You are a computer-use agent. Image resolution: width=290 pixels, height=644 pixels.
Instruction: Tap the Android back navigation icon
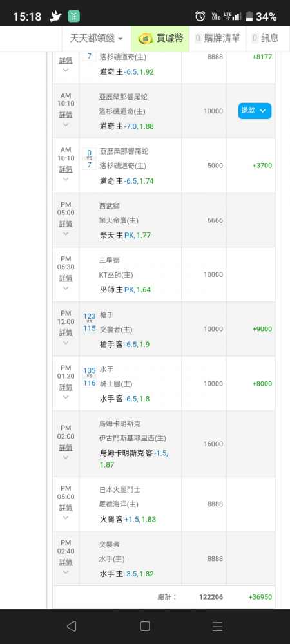[72, 626]
